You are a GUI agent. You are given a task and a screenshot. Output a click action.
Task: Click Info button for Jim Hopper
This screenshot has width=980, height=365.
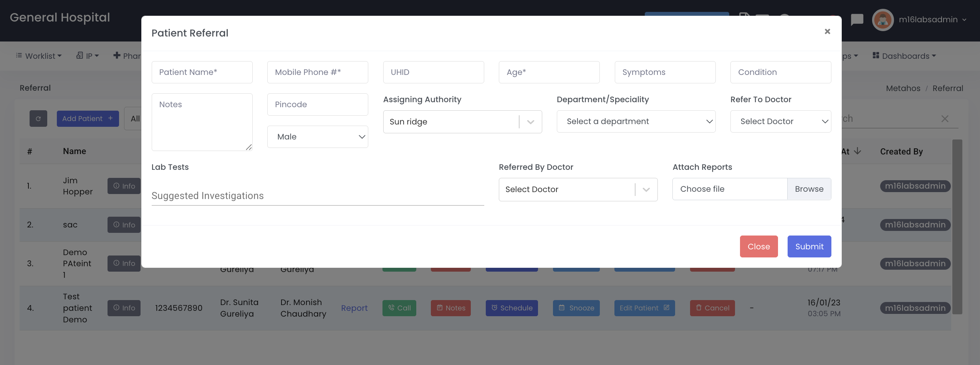click(124, 186)
